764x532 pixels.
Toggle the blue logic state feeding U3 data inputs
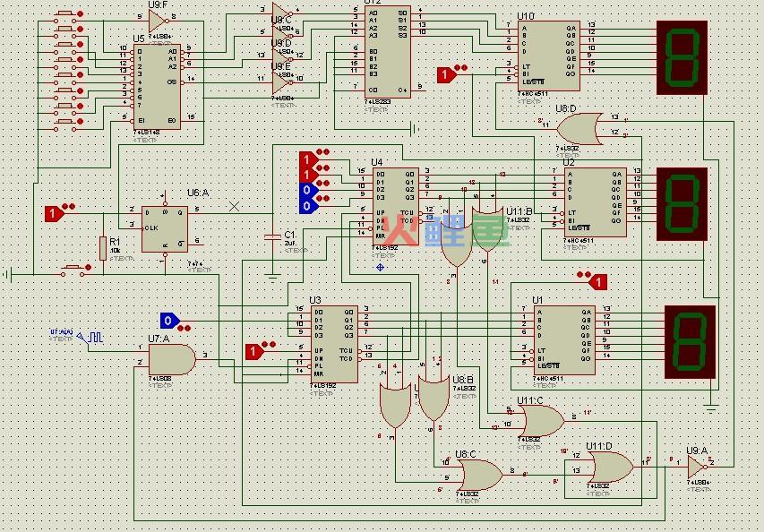pos(169,321)
